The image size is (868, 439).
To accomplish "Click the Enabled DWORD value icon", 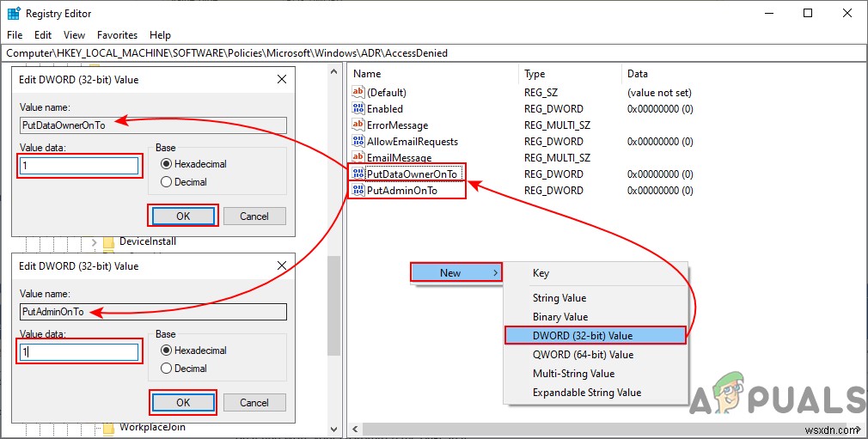I will (358, 109).
